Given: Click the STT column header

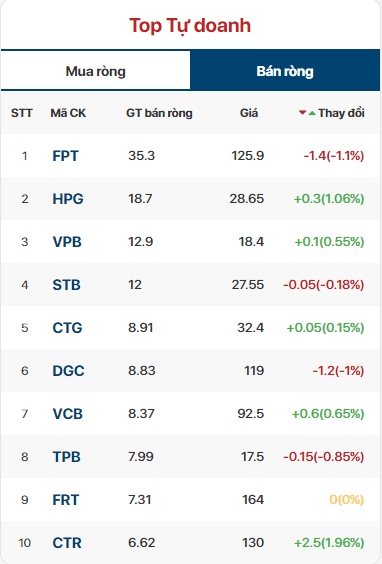Looking at the screenshot, I should tap(22, 113).
